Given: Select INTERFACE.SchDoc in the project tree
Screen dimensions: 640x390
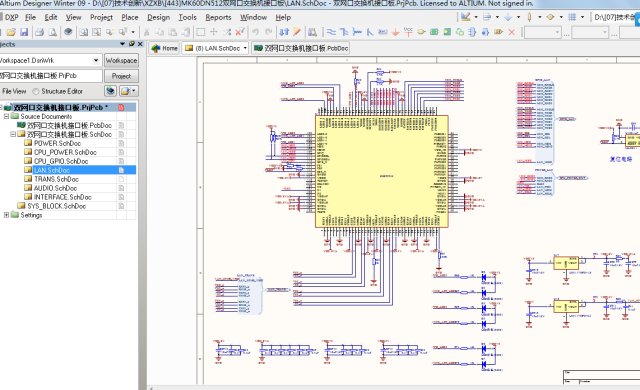Looking at the screenshot, I should pos(62,197).
